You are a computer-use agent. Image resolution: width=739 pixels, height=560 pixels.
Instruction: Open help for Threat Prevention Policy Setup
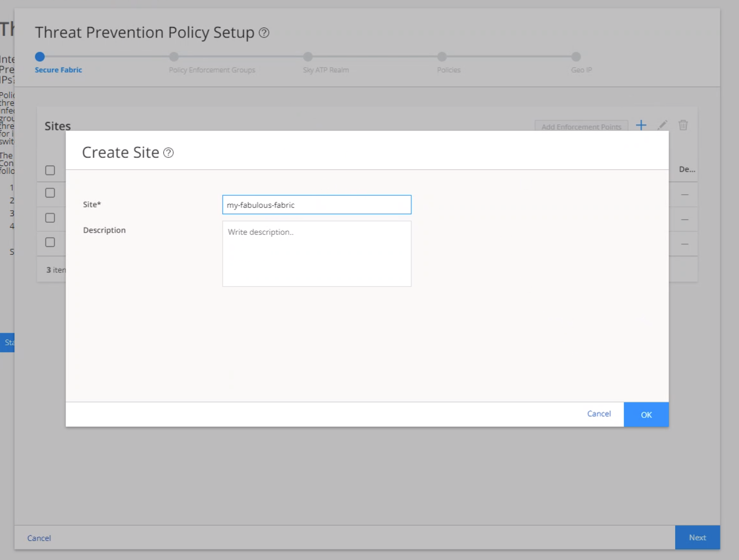pyautogui.click(x=264, y=33)
